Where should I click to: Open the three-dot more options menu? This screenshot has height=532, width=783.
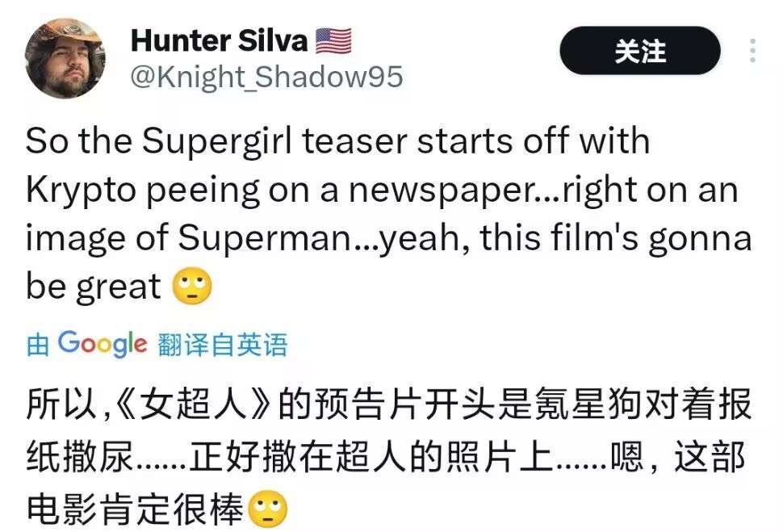[752, 51]
